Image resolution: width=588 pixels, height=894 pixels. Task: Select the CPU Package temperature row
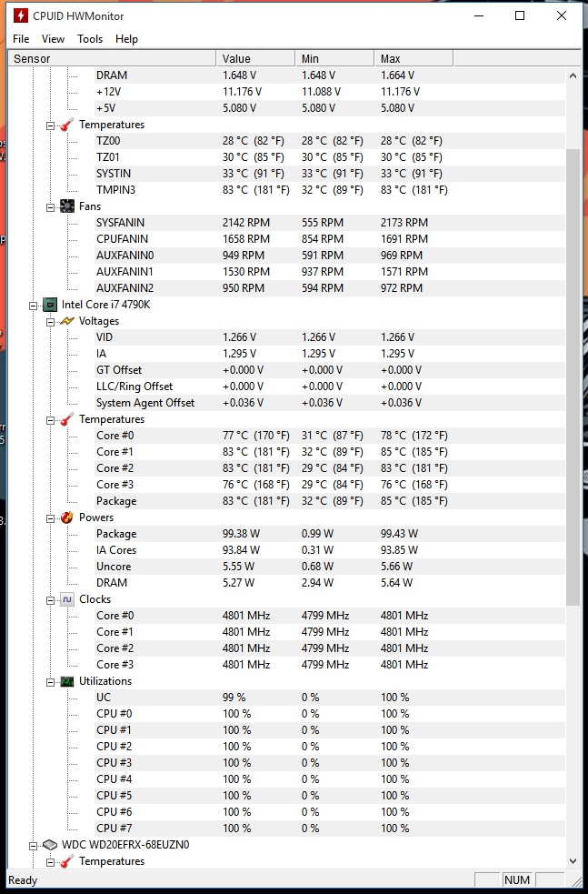[x=116, y=501]
